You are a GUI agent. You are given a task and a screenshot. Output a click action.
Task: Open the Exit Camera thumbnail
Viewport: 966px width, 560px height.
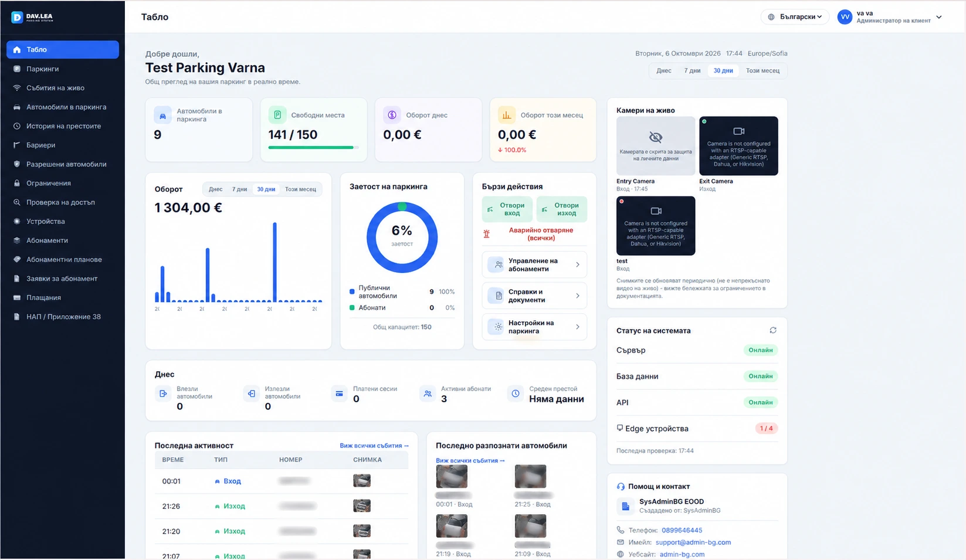(738, 146)
